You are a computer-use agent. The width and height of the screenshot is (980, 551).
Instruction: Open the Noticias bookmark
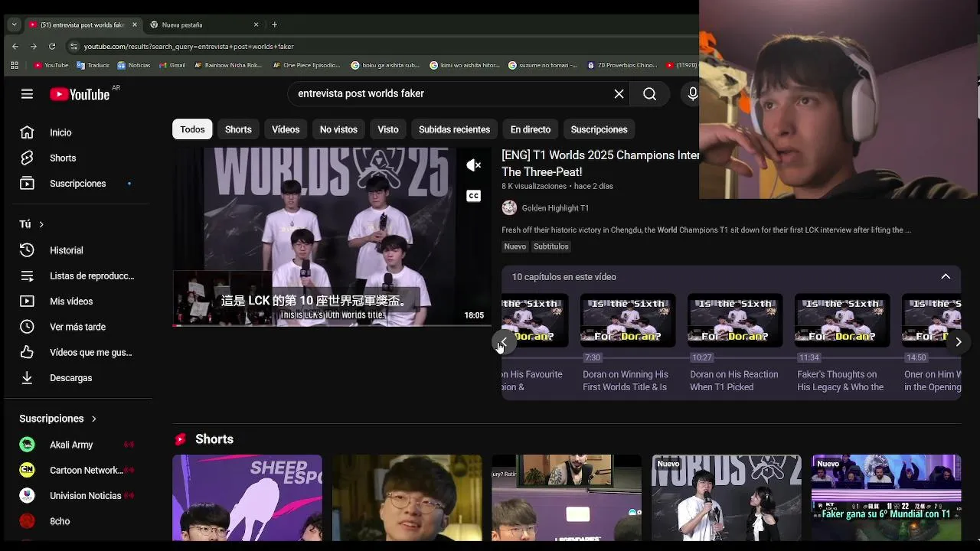(134, 65)
